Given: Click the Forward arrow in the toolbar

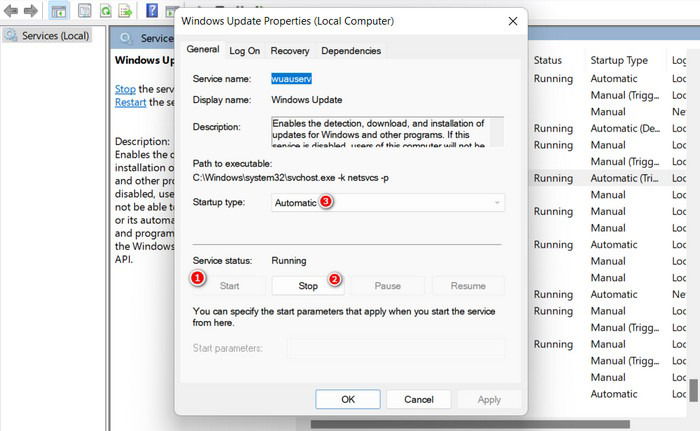Looking at the screenshot, I should pos(31,10).
